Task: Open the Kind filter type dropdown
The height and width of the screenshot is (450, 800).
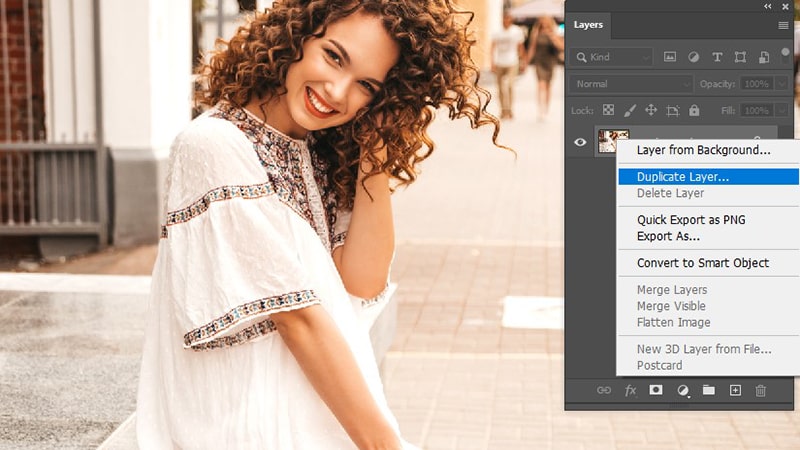Action: click(x=611, y=57)
